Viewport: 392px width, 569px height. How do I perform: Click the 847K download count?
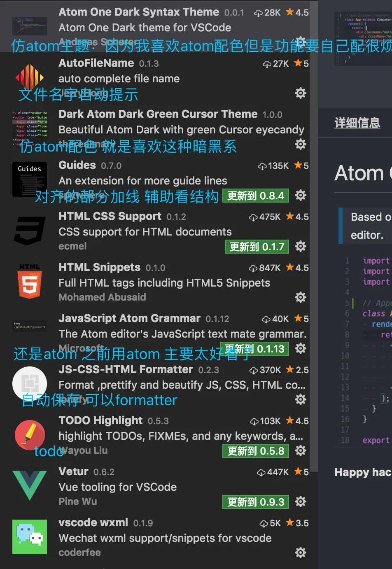pyautogui.click(x=265, y=268)
